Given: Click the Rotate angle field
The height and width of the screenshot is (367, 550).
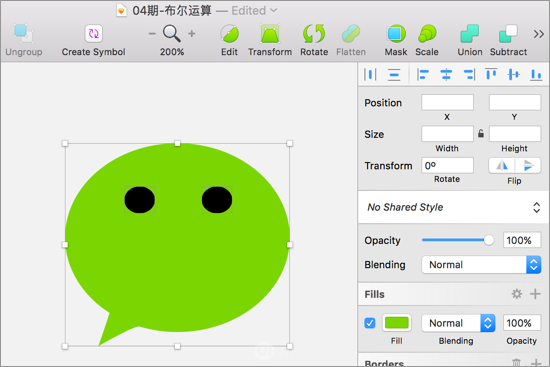Looking at the screenshot, I should point(447,165).
